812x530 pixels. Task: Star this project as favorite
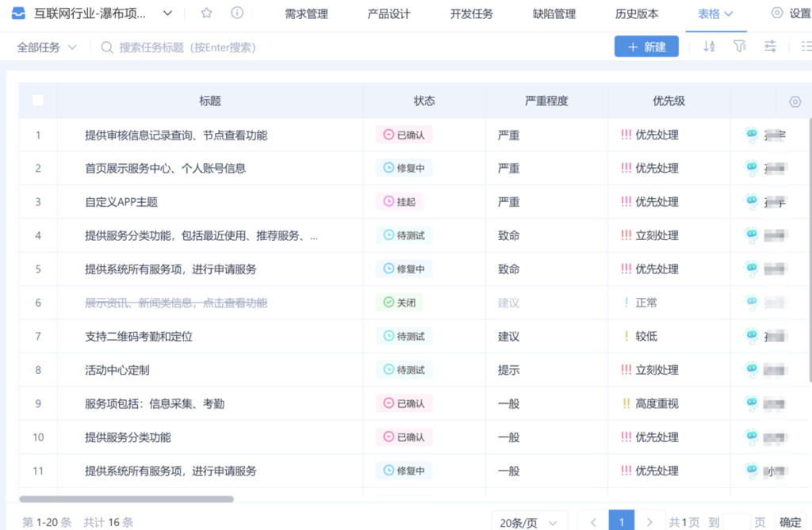207,13
